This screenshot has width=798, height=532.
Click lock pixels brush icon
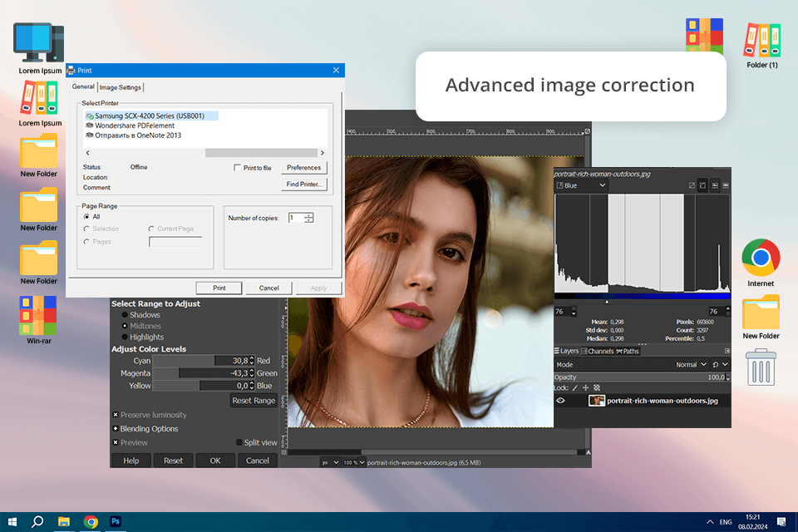pyautogui.click(x=575, y=388)
